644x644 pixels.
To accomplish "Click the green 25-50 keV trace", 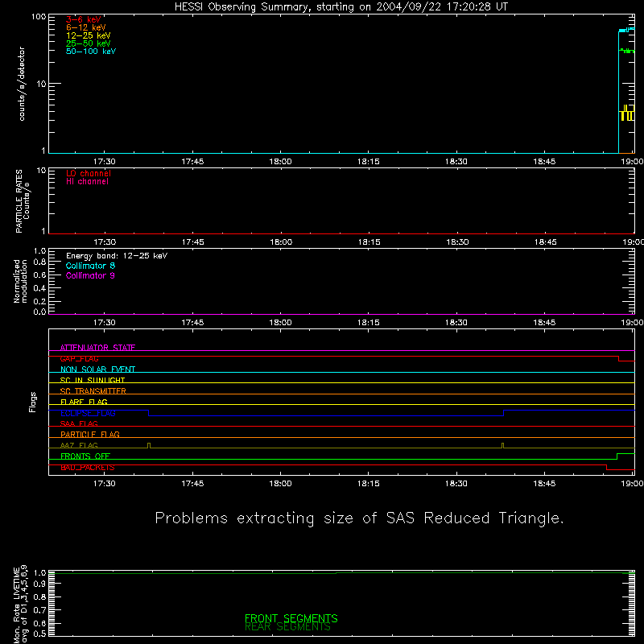I will pos(627,51).
